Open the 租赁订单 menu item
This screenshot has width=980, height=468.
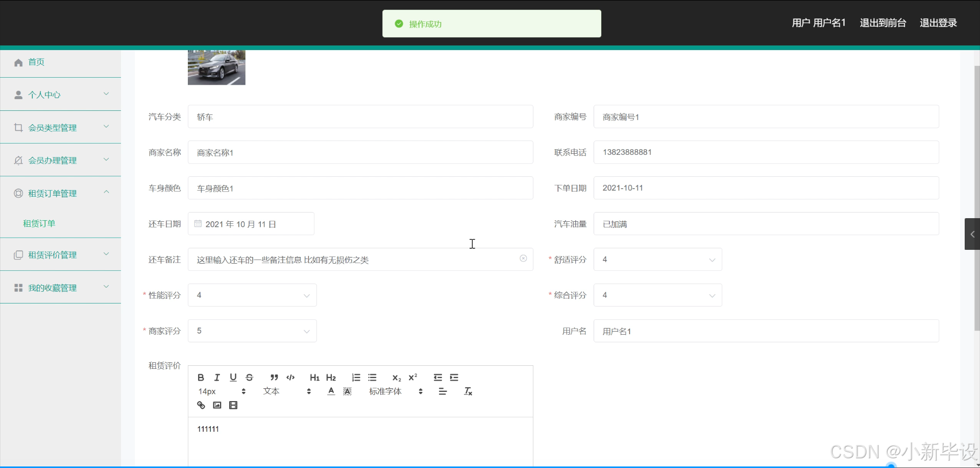[40, 223]
